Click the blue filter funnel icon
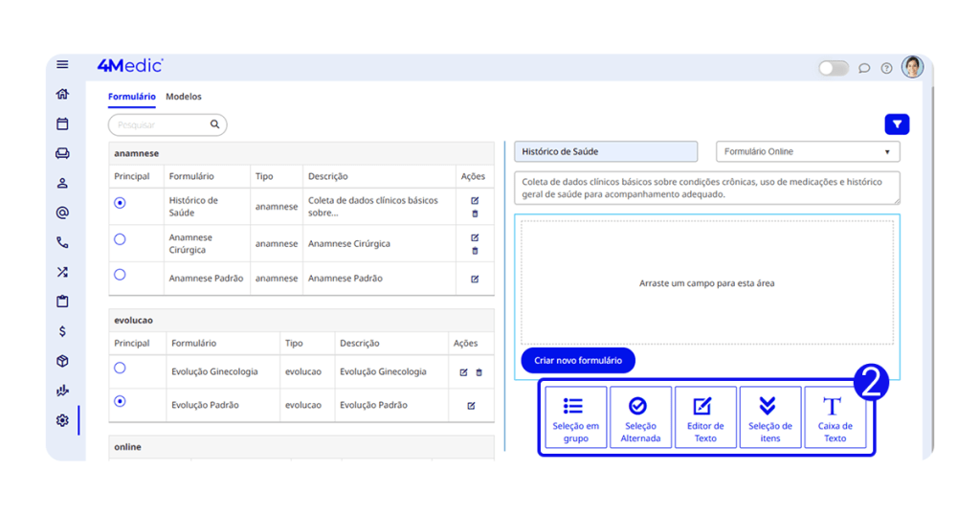Screen dimensions: 980x515 (x=897, y=124)
